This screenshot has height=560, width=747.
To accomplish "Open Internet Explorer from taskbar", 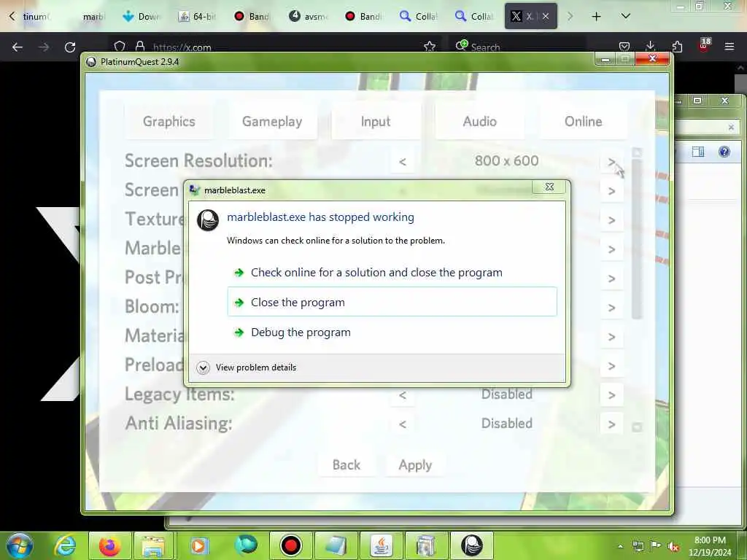I will tap(65, 545).
